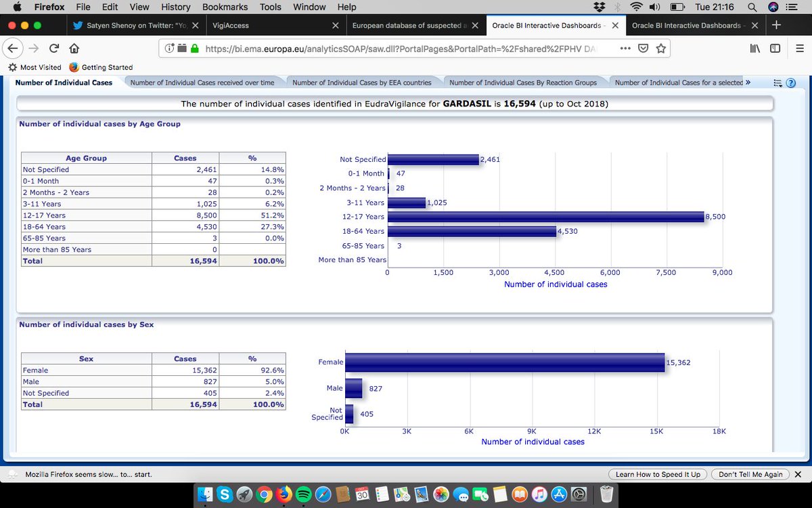Open Most Visited bookmarks folder

pyautogui.click(x=35, y=67)
